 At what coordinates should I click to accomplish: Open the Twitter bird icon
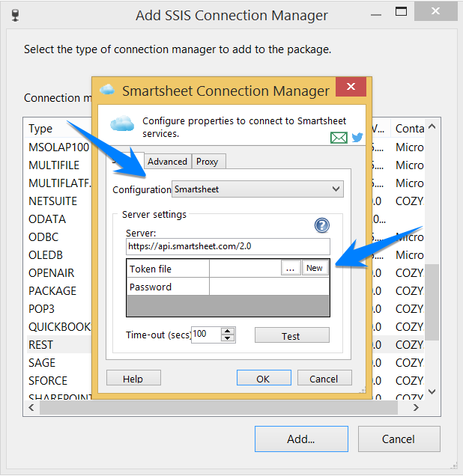point(357,137)
